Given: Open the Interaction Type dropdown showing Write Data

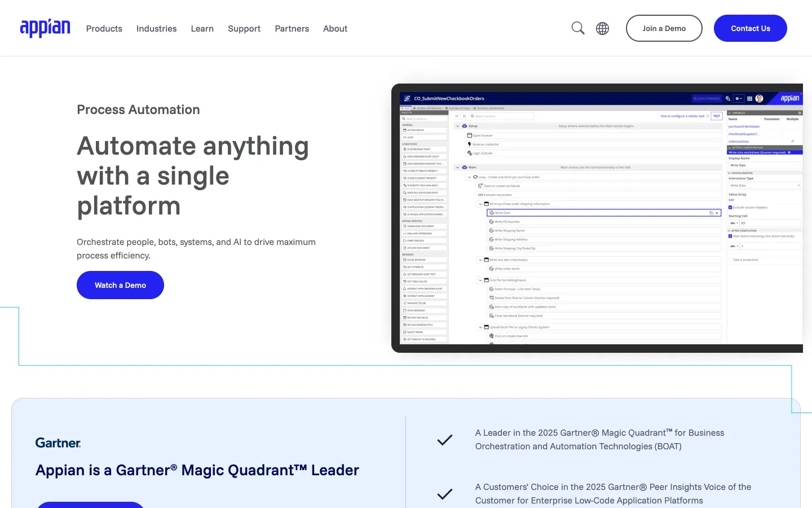Looking at the screenshot, I should (x=765, y=185).
